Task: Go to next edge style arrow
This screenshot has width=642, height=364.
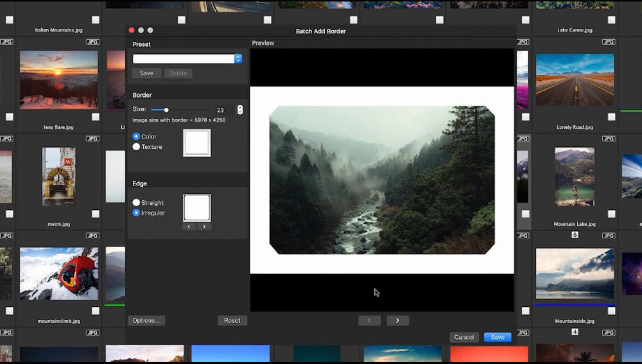Action: point(204,227)
